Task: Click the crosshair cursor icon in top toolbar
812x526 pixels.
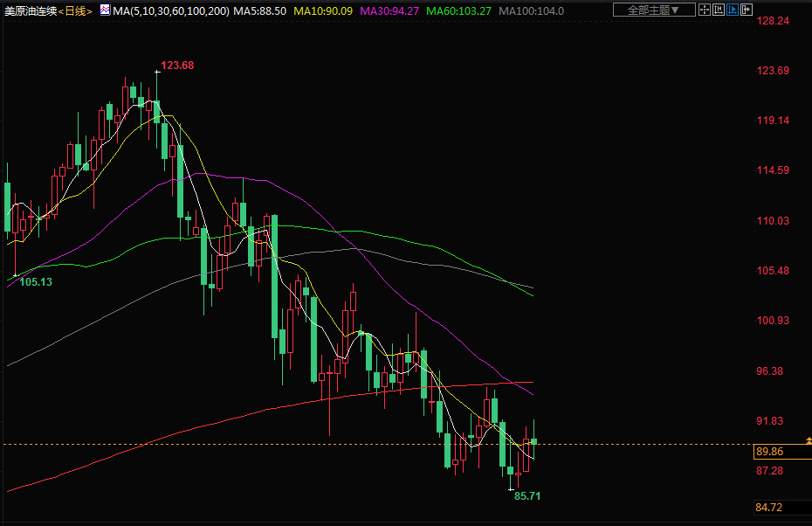Action: [705, 10]
